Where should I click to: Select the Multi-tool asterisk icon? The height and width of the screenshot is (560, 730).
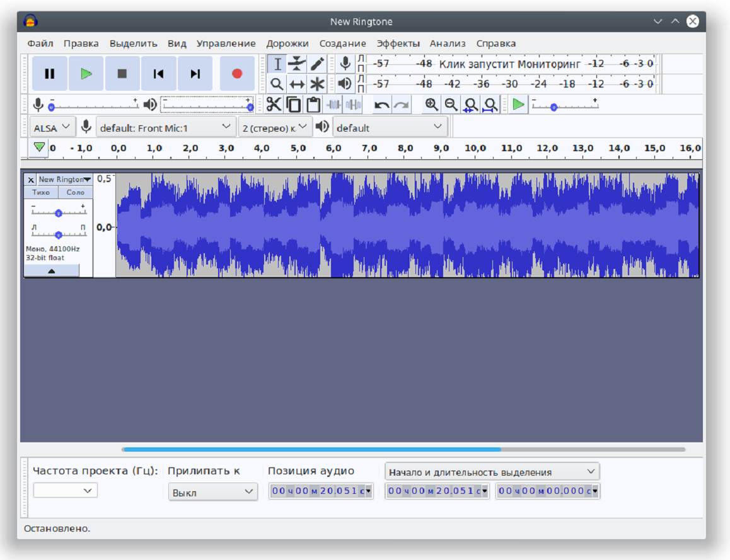click(x=317, y=84)
